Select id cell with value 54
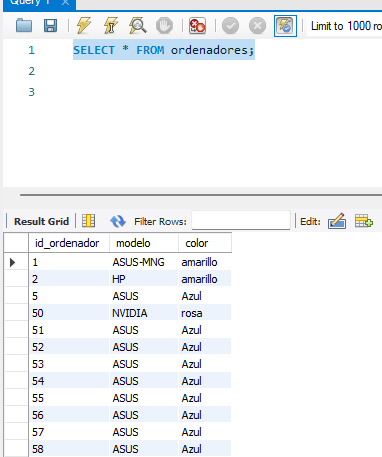Image resolution: width=382 pixels, height=457 pixels. pyautogui.click(x=69, y=381)
